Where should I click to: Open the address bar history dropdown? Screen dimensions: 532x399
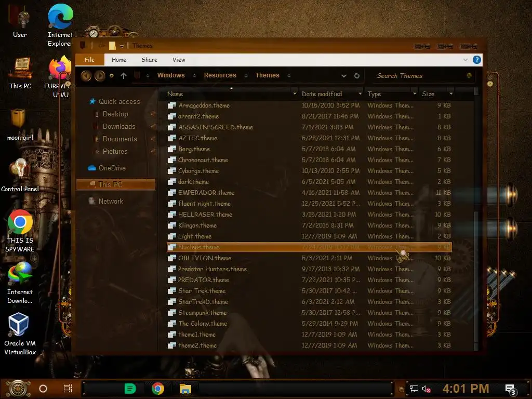(x=344, y=76)
